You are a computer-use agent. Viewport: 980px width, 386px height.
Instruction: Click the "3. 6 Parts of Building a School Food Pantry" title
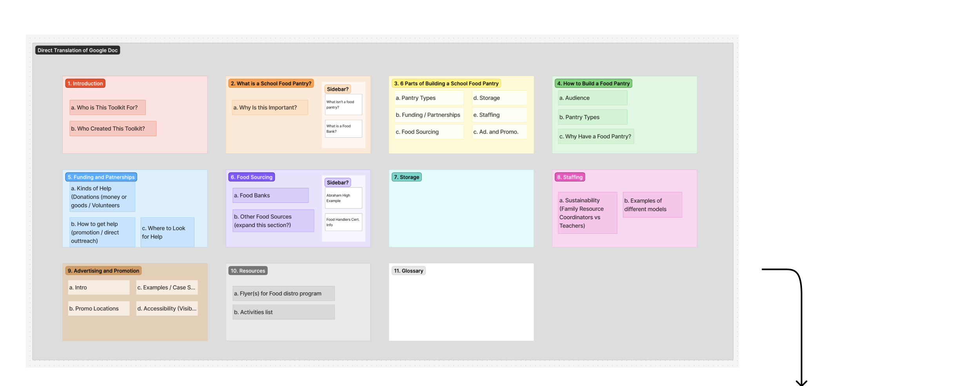[x=446, y=83]
